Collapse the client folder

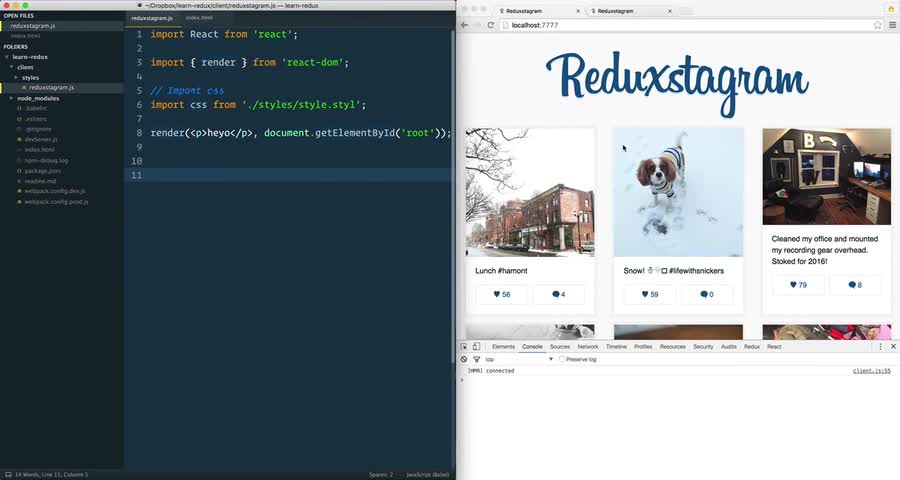click(11, 67)
